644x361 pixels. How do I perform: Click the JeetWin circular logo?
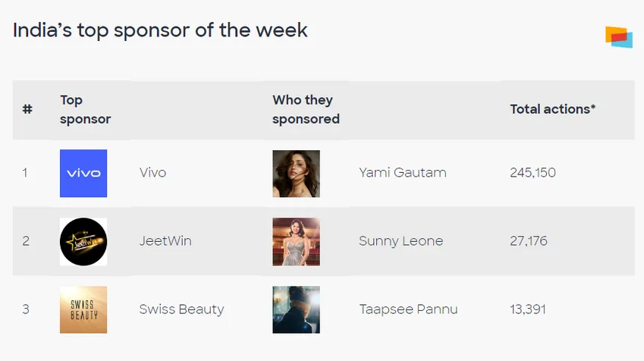point(83,241)
